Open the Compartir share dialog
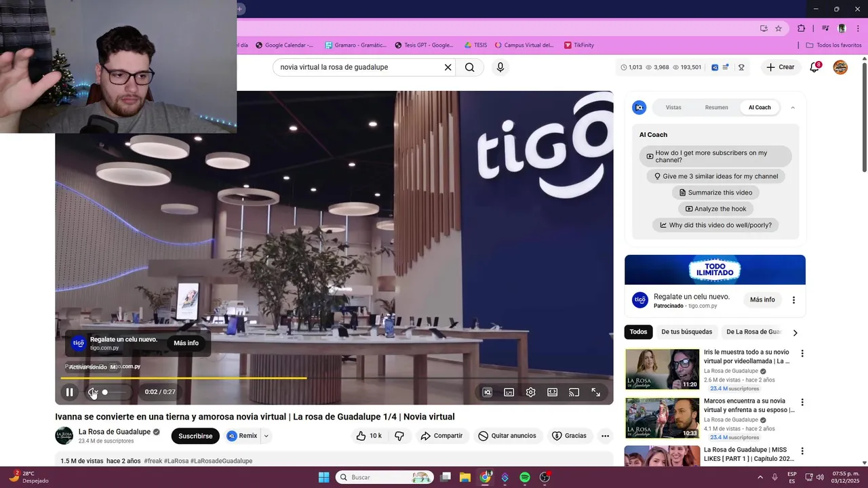868x488 pixels. [441, 436]
